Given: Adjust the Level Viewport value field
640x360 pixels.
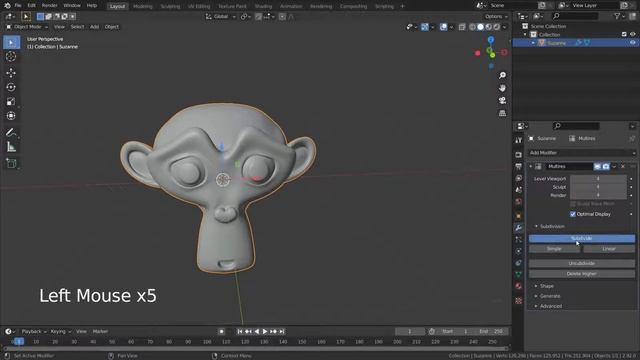Looking at the screenshot, I should coord(598,179).
